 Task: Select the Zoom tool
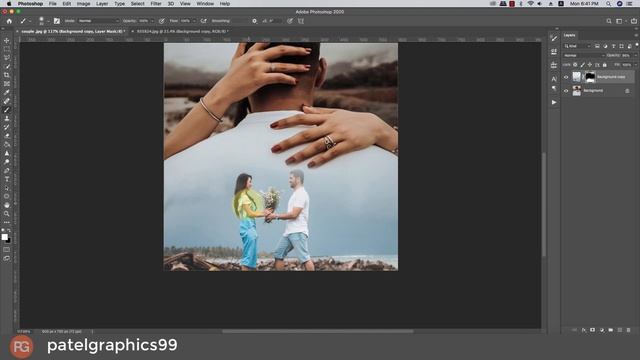click(x=7, y=213)
